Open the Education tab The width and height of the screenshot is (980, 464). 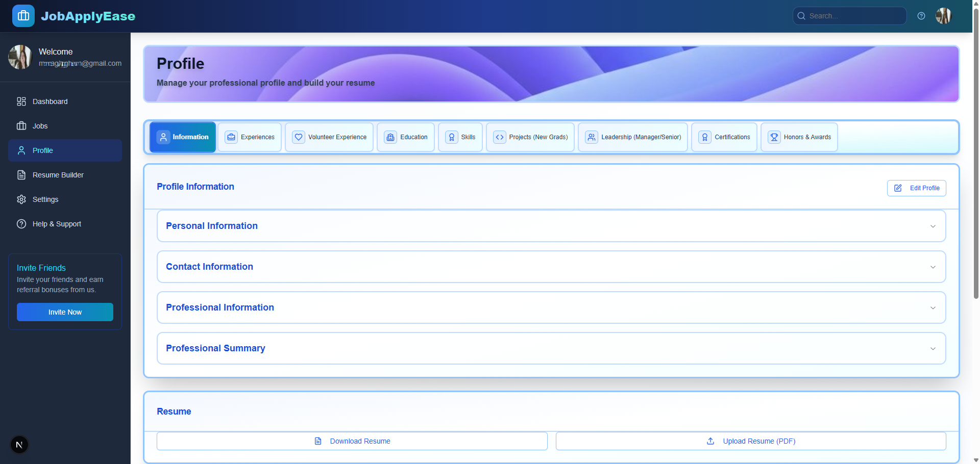click(406, 137)
